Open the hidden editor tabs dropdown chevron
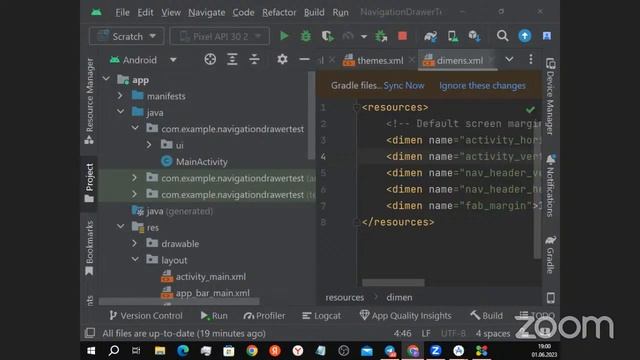The width and height of the screenshot is (640, 360). point(509,60)
